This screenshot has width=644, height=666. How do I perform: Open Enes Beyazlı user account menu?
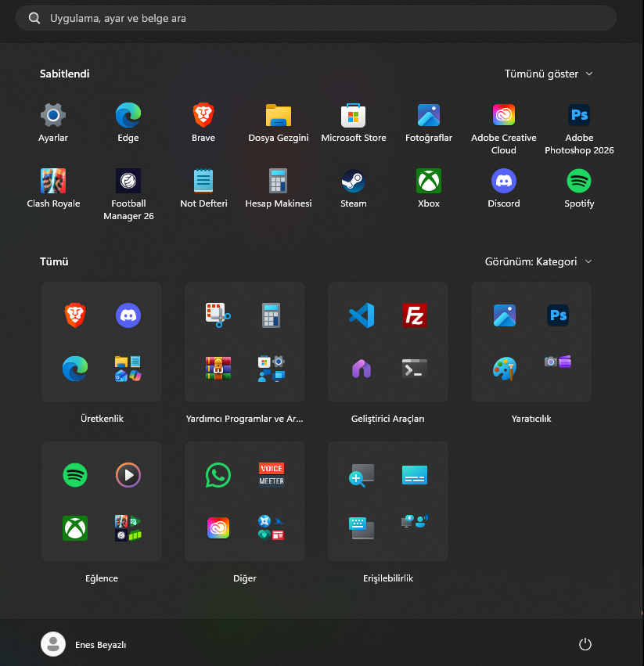point(84,644)
